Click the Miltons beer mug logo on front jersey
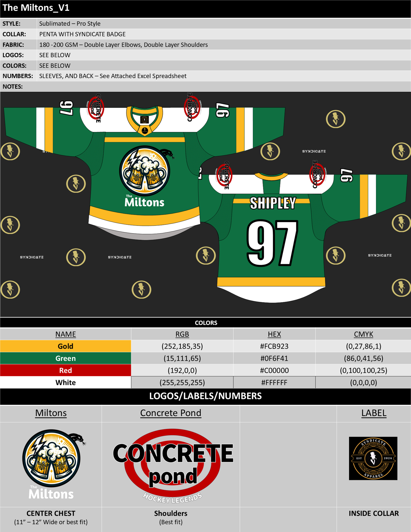This screenshot has height=532, width=411. (x=144, y=171)
